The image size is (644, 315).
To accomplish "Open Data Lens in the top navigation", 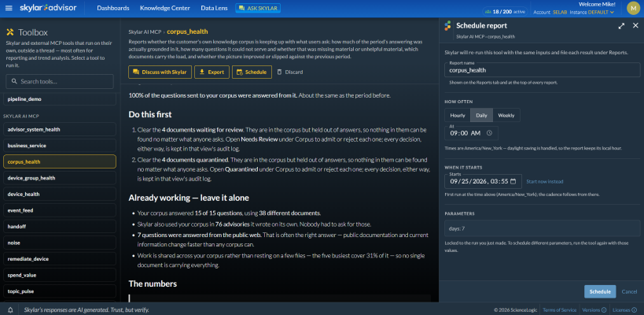I will point(214,8).
